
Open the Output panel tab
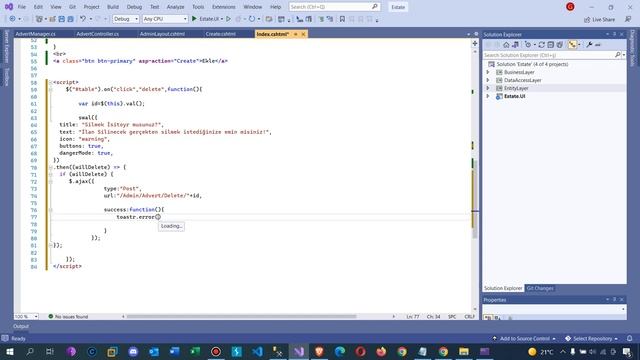21,326
